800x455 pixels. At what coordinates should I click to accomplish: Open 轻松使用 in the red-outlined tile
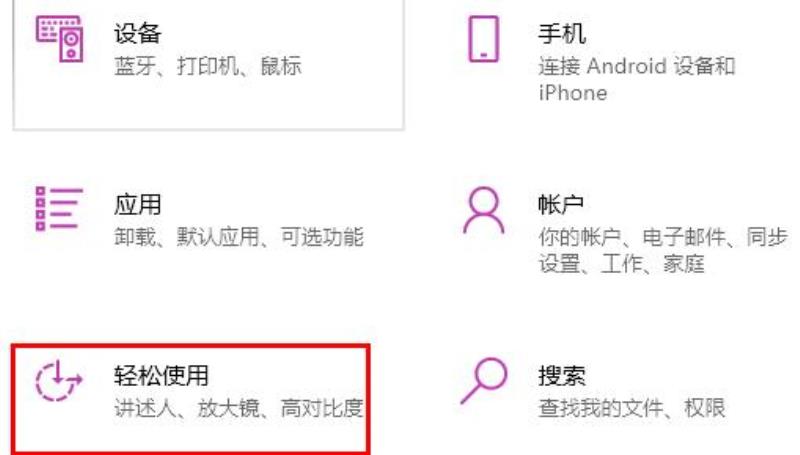pyautogui.click(x=161, y=375)
